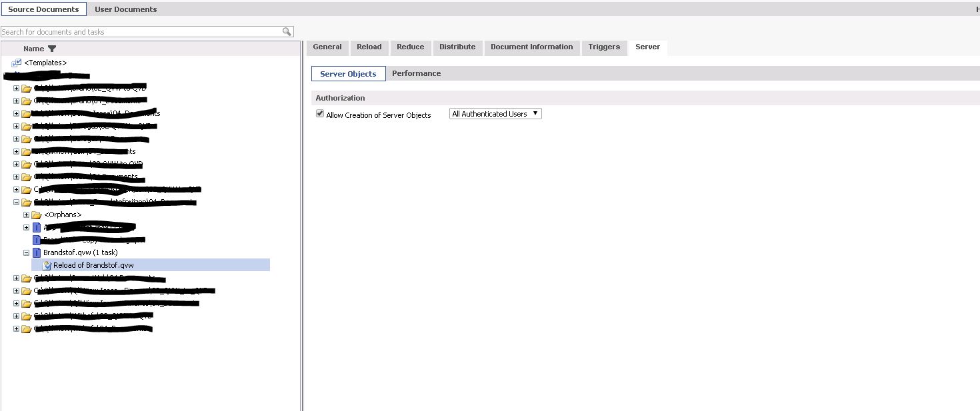
Task: Select the Orphans tree row
Action: pyautogui.click(x=63, y=214)
